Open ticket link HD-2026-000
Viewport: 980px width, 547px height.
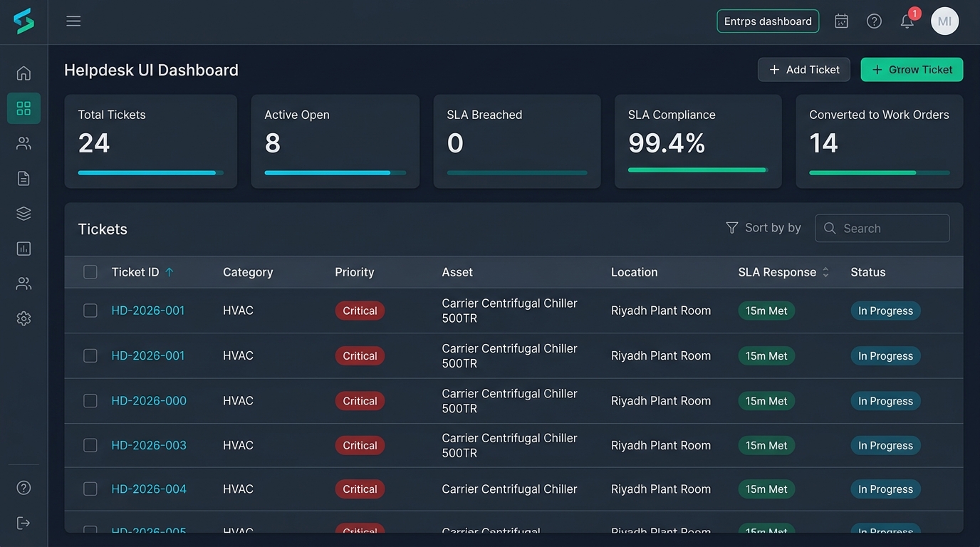pos(149,401)
